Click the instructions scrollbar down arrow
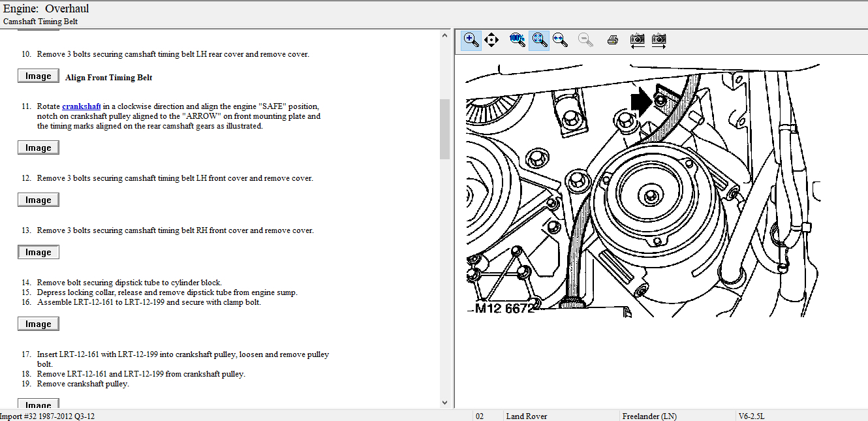This screenshot has width=868, height=421. [x=444, y=403]
